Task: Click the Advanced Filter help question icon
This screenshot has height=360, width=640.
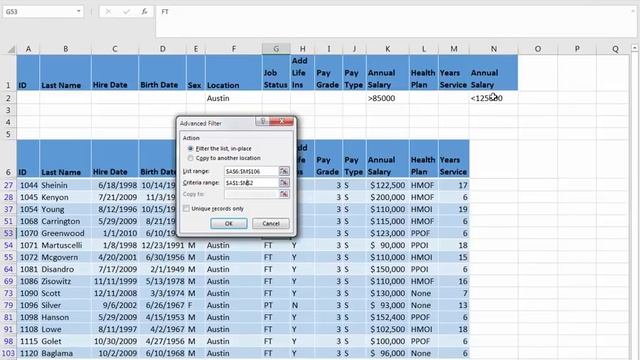Action: coord(263,121)
